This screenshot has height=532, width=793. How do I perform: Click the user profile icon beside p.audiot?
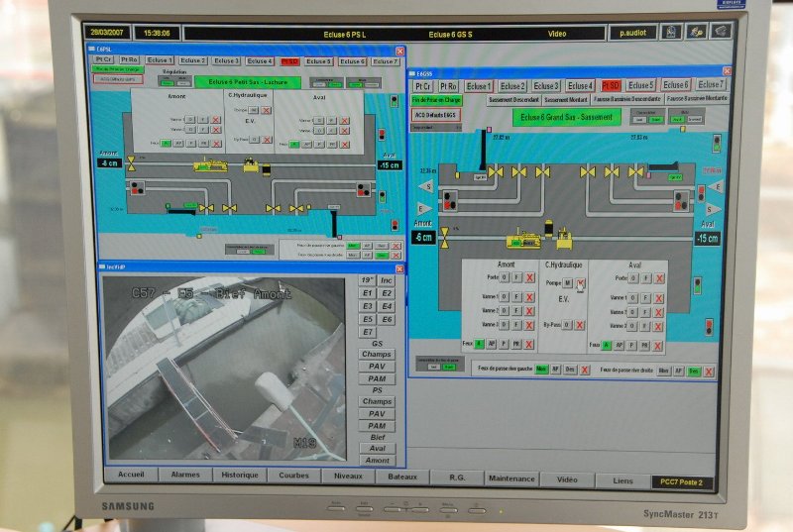click(x=672, y=32)
